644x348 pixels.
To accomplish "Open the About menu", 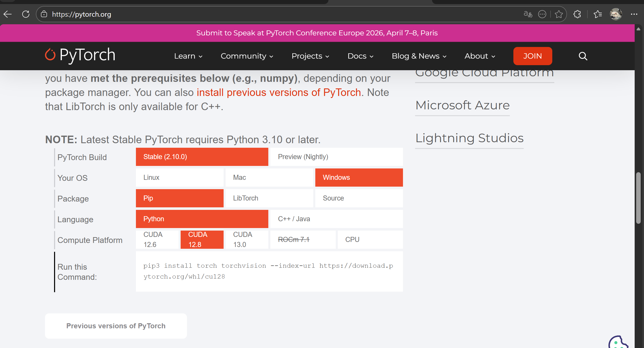I will [x=480, y=56].
